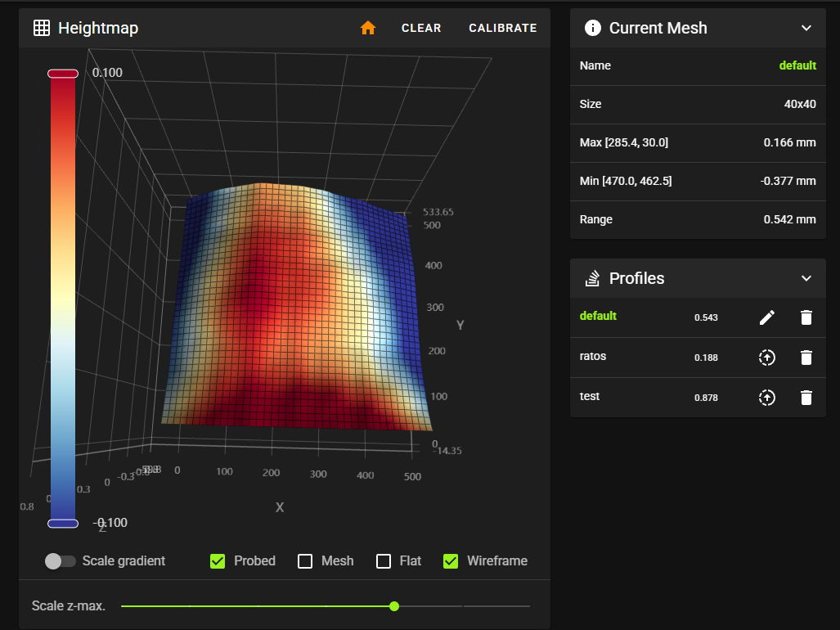840x630 pixels.
Task: Enable the Flat checkbox
Action: pyautogui.click(x=384, y=561)
